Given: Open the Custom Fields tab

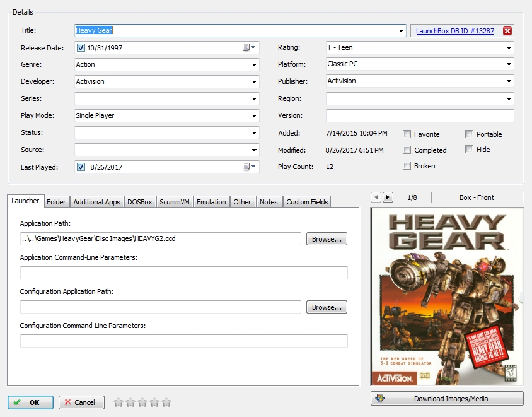Looking at the screenshot, I should pos(307,202).
